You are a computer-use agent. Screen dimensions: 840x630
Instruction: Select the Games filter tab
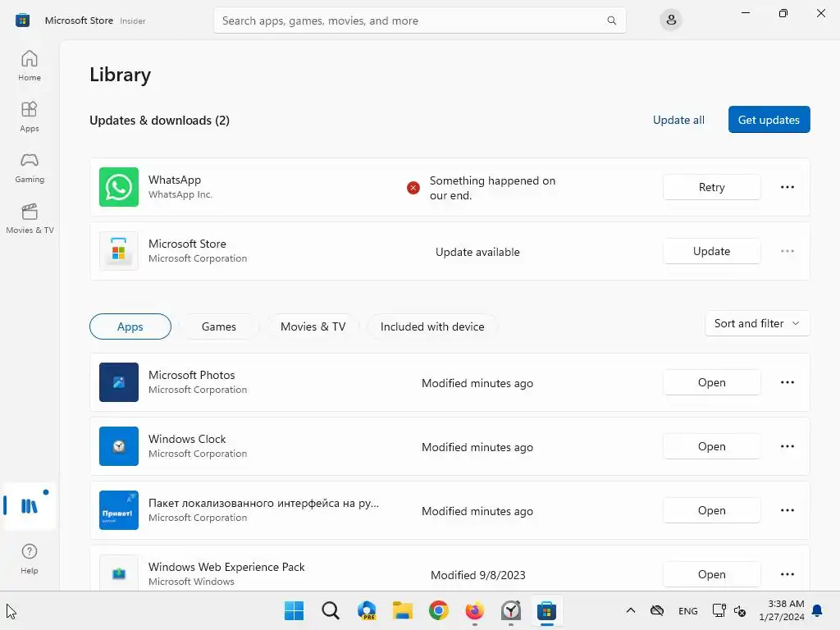(x=218, y=326)
